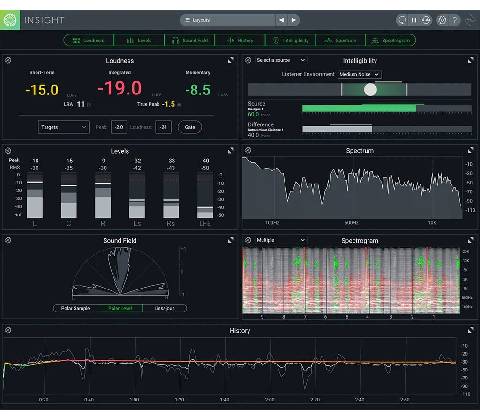Open Spectrogram panel settings icon
The height and width of the screenshot is (420, 480).
(248, 240)
